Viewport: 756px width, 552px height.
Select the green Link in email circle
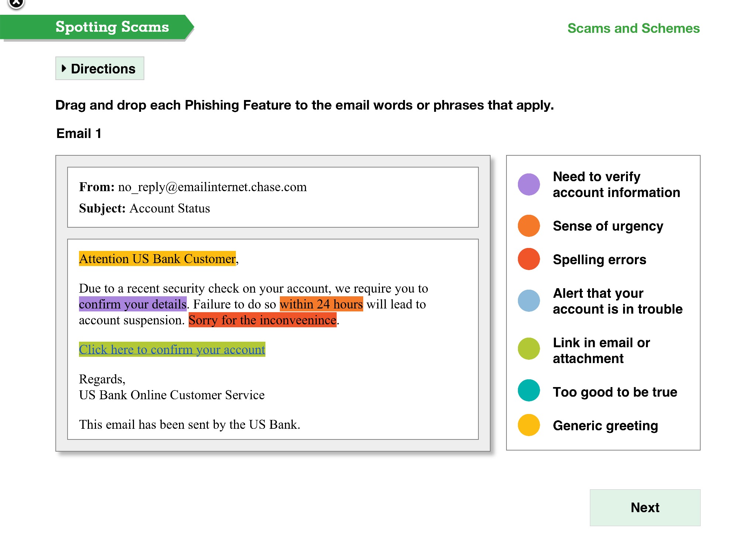(x=529, y=349)
